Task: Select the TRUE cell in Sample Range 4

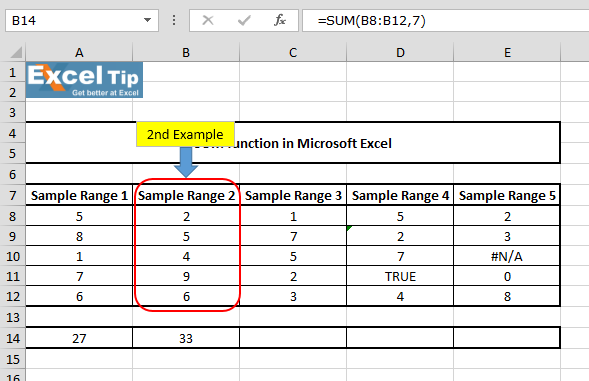Action: (400, 277)
